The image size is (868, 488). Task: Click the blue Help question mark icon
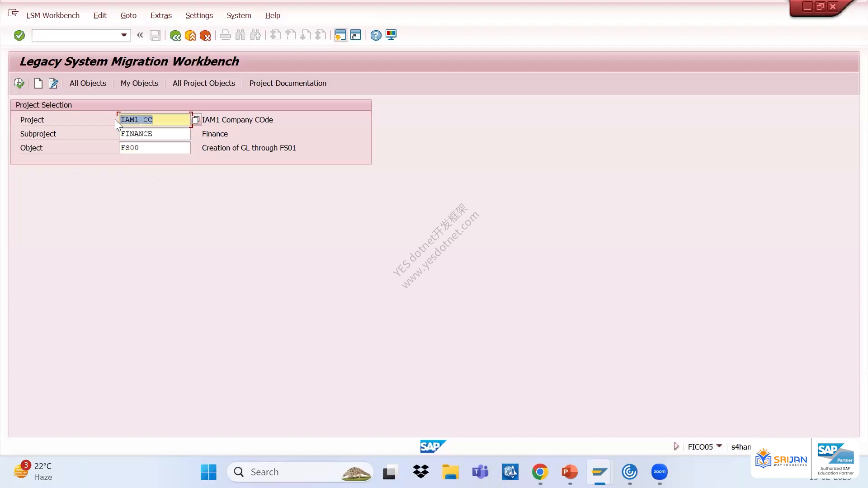(376, 35)
